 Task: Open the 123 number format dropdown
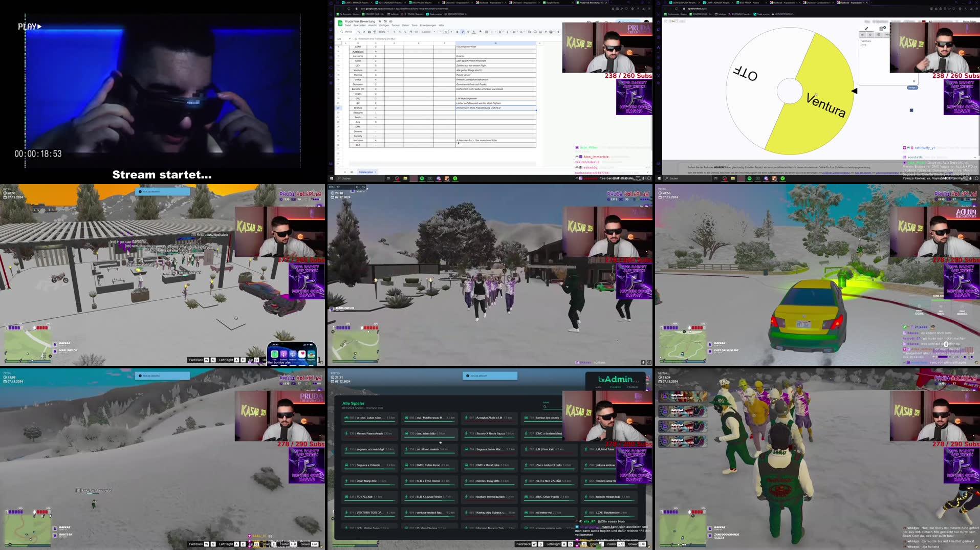(416, 32)
